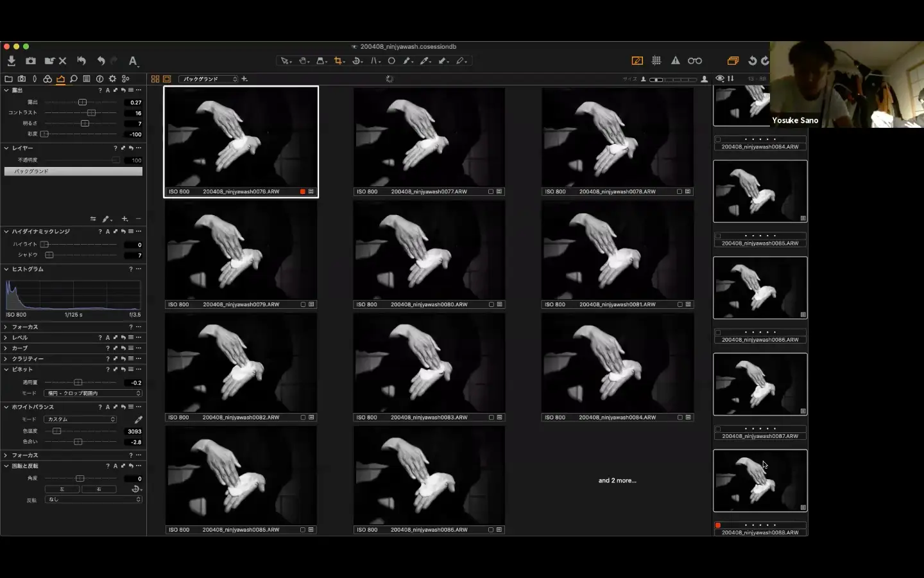924x578 pixels.
Task: Click the Undo arrow in the toolbar
Action: (x=101, y=61)
